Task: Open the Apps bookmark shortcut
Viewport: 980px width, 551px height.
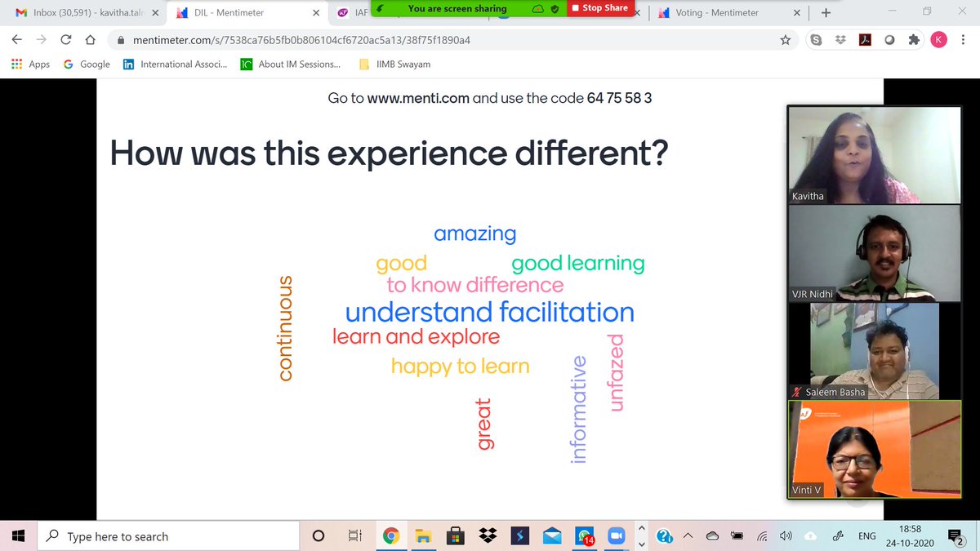Action: point(30,64)
